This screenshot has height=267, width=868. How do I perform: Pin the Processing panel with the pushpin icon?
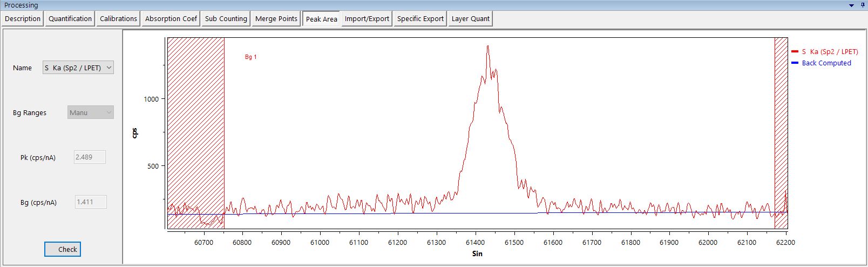point(862,5)
